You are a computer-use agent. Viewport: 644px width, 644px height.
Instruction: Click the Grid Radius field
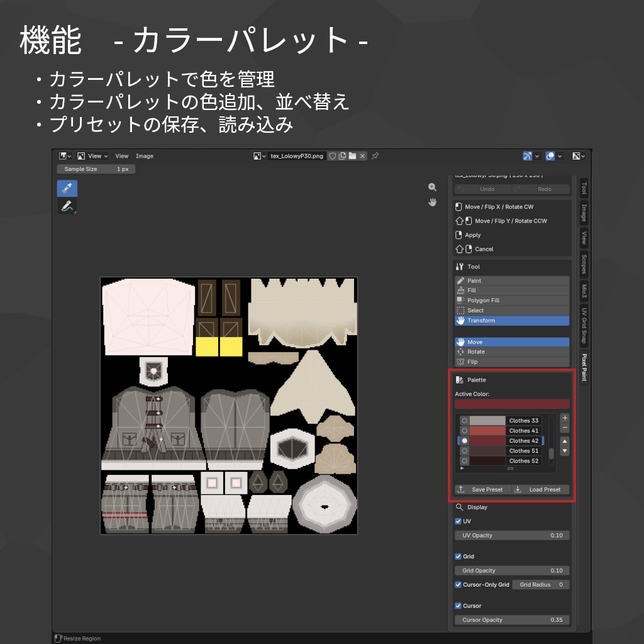(541, 585)
